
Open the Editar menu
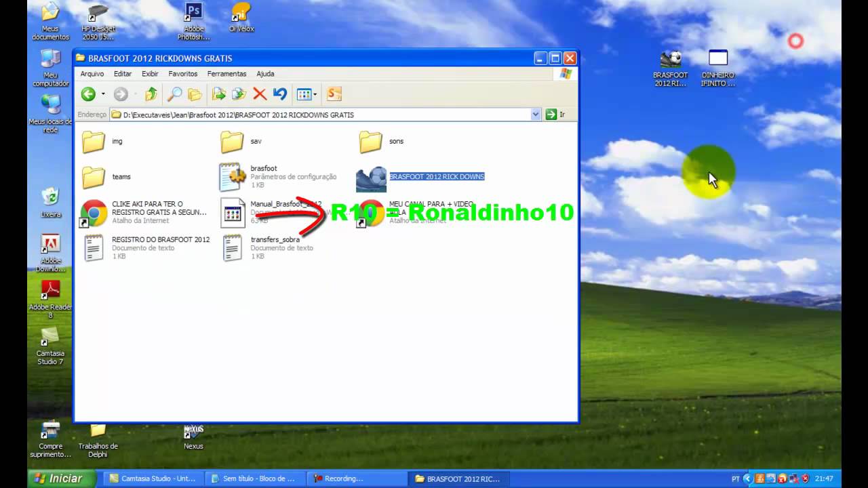click(x=123, y=73)
